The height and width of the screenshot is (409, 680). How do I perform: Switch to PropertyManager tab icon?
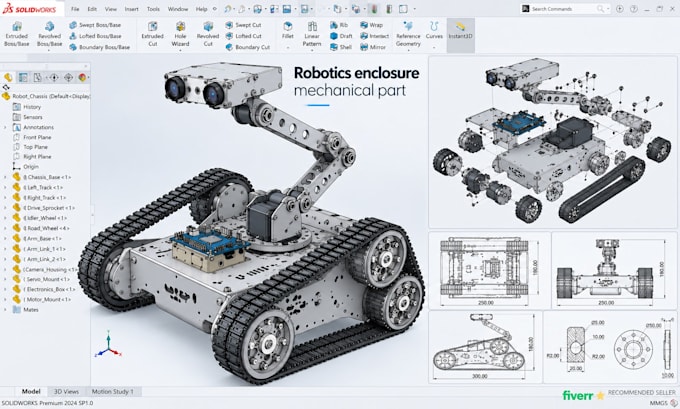click(23, 78)
